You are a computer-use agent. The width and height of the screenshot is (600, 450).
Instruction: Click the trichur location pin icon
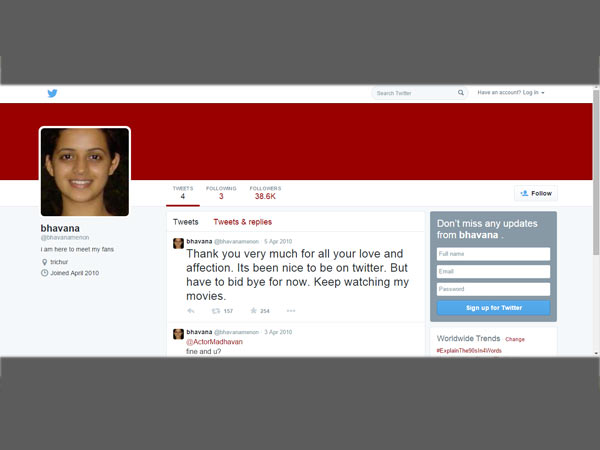44,262
